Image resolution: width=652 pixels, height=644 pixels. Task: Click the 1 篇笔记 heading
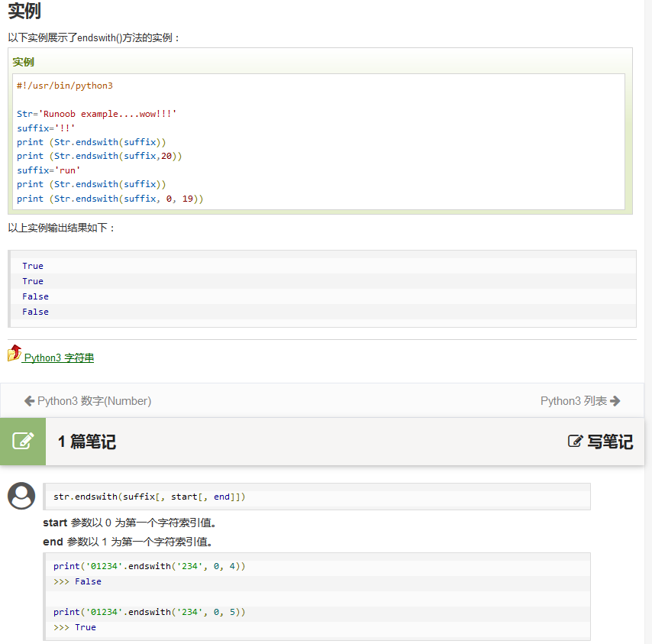pyautogui.click(x=87, y=442)
